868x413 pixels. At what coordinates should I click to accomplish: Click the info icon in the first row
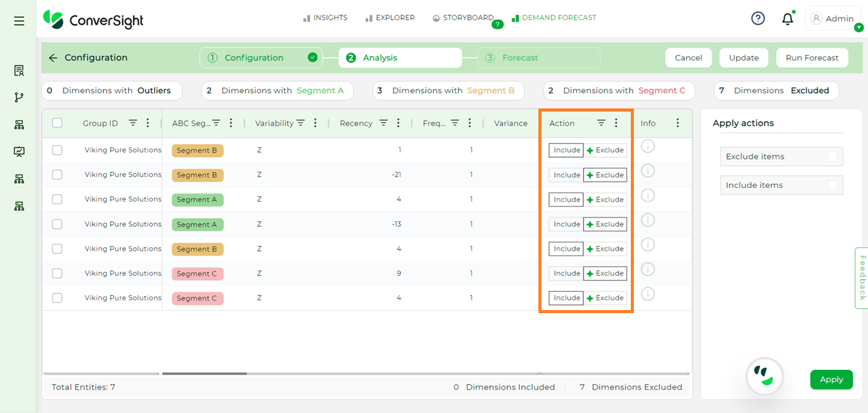coord(647,146)
